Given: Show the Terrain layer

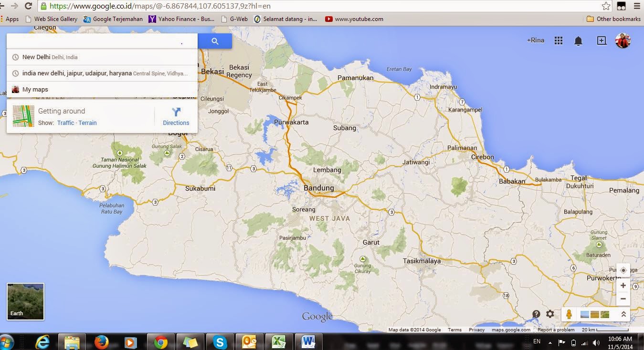Looking at the screenshot, I should point(87,123).
